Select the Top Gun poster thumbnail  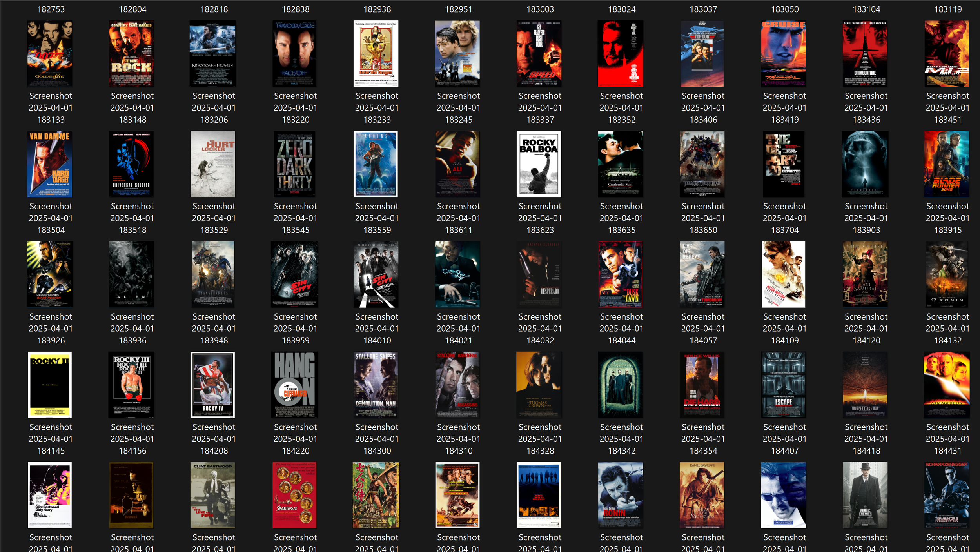[702, 54]
